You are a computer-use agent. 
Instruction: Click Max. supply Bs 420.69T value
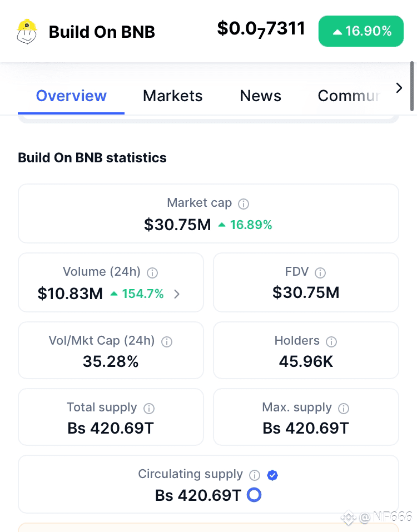click(306, 428)
